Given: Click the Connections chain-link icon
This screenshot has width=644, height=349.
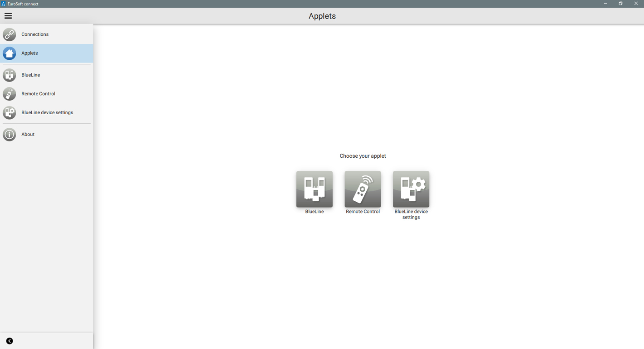Looking at the screenshot, I should coord(10,34).
